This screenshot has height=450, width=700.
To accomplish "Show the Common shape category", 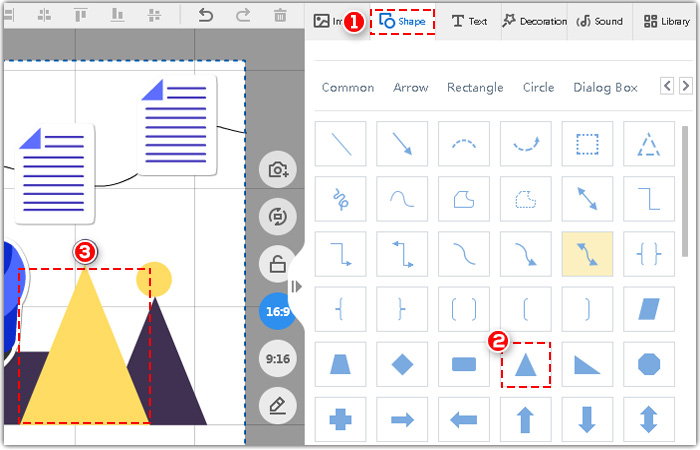I will tap(348, 88).
